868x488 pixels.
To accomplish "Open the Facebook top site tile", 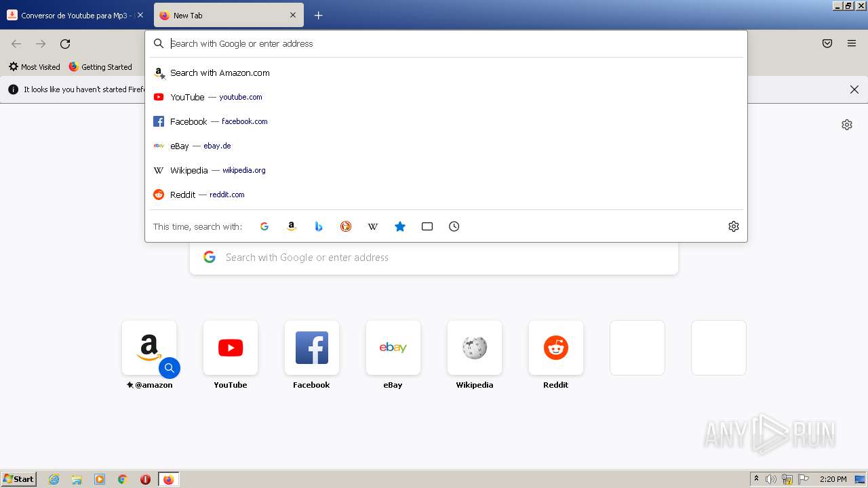I will 312,348.
